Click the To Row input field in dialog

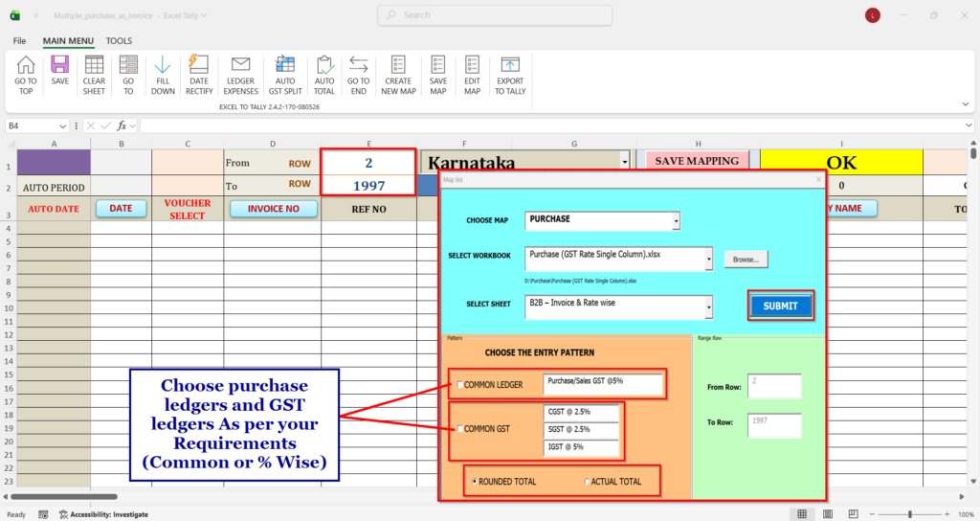tap(773, 425)
